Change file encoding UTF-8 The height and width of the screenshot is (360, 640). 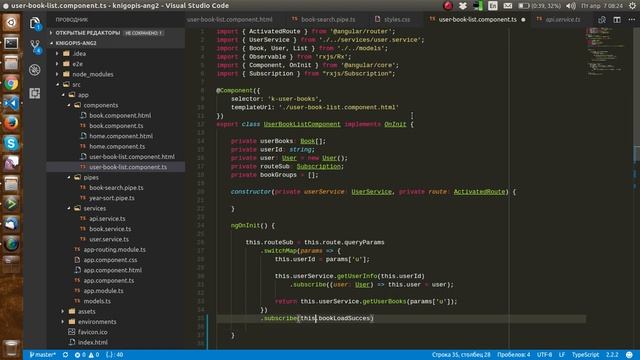(544, 355)
